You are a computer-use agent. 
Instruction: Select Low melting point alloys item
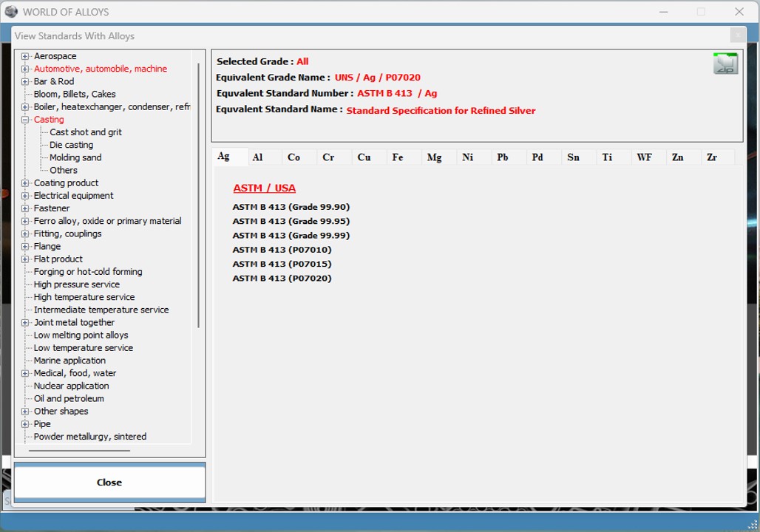click(81, 335)
